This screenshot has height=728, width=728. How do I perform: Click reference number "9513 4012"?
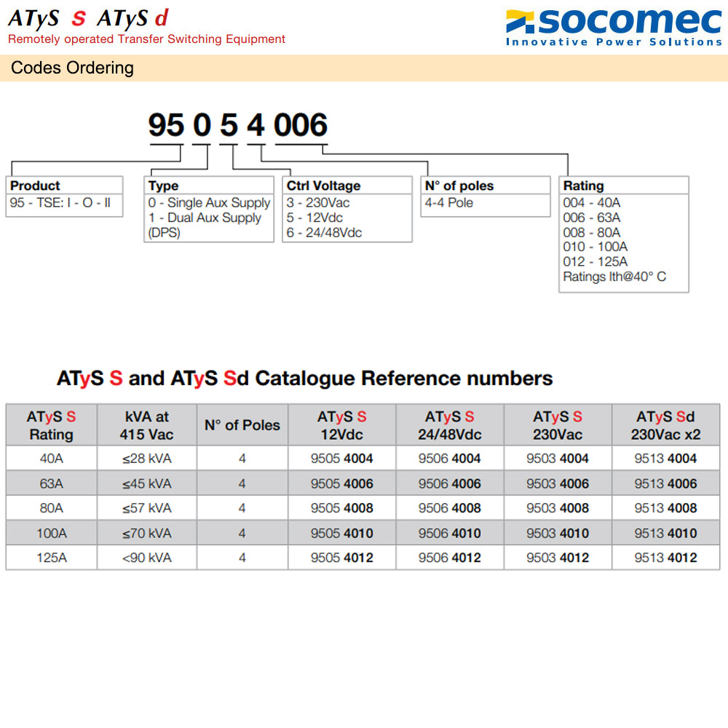tap(666, 558)
